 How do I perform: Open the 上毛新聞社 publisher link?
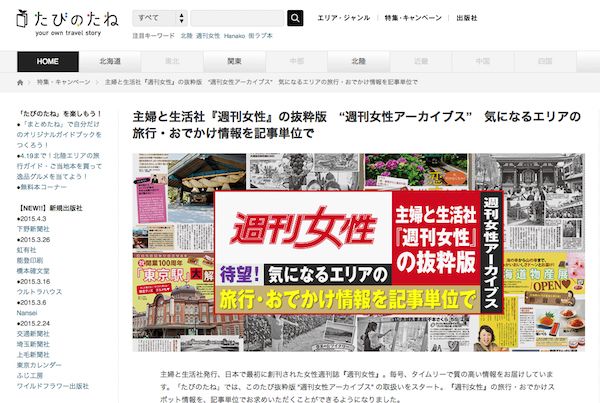33,355
